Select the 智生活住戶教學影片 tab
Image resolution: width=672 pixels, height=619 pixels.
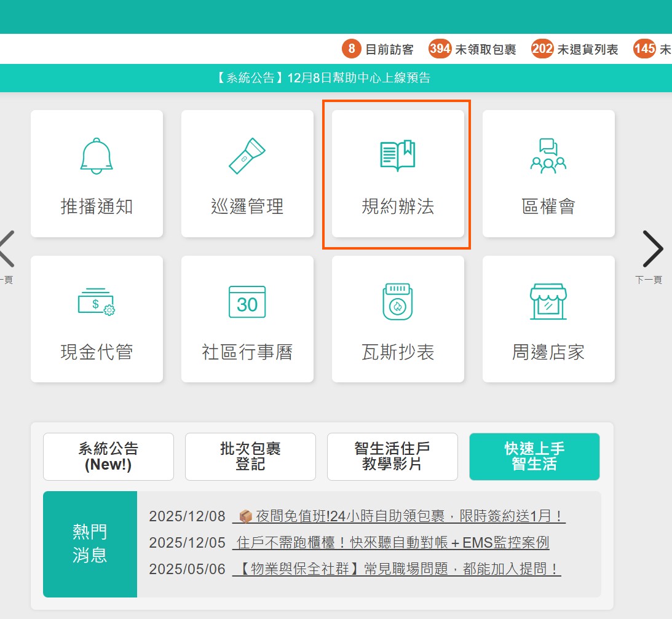click(392, 457)
